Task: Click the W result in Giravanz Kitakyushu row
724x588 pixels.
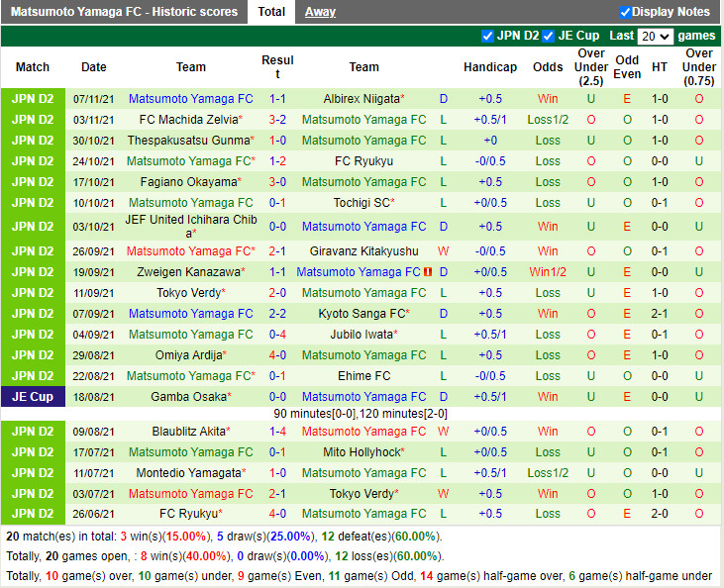Action: [444, 251]
